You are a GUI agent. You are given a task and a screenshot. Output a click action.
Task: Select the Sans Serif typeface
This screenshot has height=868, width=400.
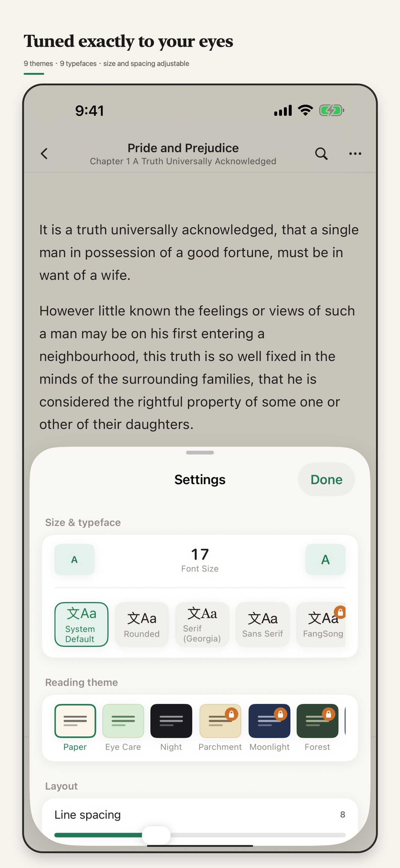(x=262, y=624)
